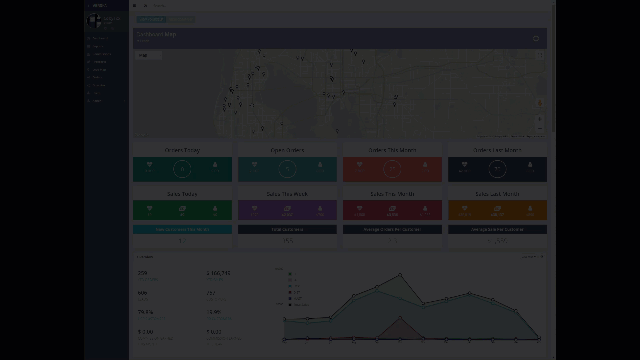The width and height of the screenshot is (640, 360).
Task: Click the user avatar in the sidebar
Action: pos(93,21)
